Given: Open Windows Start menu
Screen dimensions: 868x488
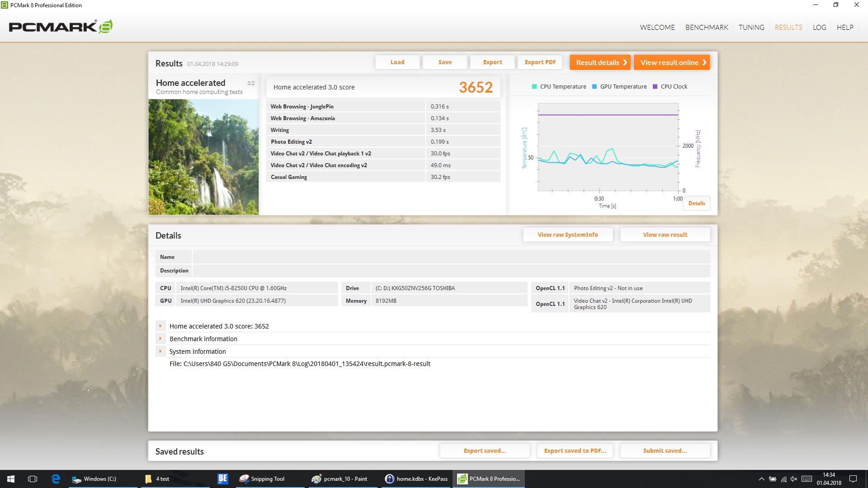Looking at the screenshot, I should (11, 479).
